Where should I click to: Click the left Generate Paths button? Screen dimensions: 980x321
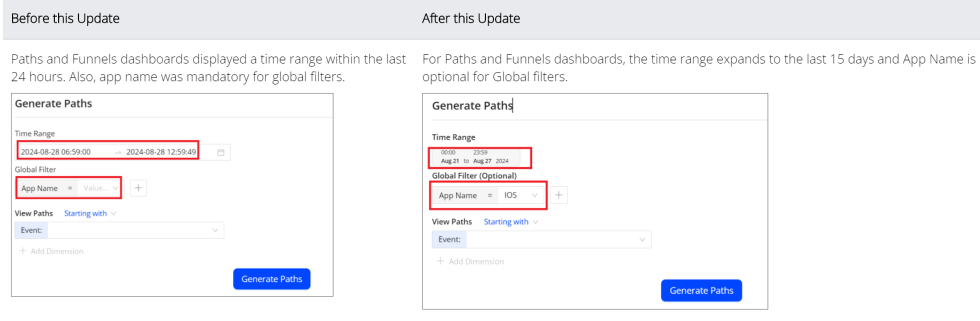tap(272, 279)
